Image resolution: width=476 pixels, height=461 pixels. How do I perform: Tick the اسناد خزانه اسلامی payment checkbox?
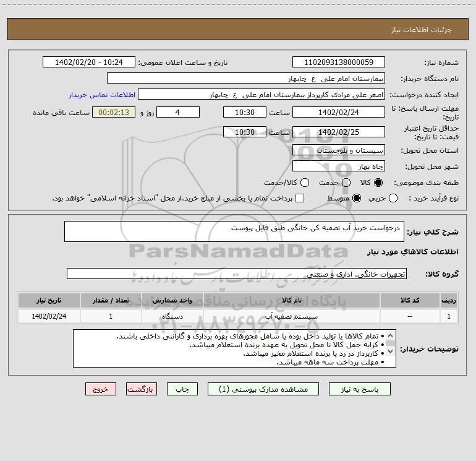[x=300, y=198]
